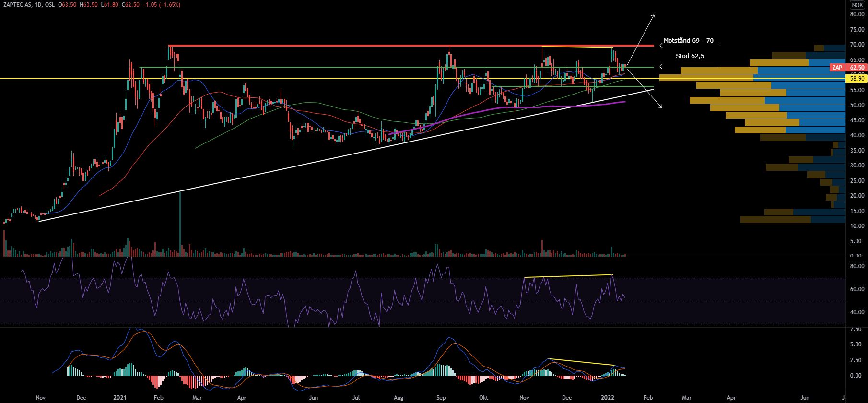This screenshot has height=403, width=868.
Task: Select yellow divergence line in RSI pane
Action: (568, 276)
